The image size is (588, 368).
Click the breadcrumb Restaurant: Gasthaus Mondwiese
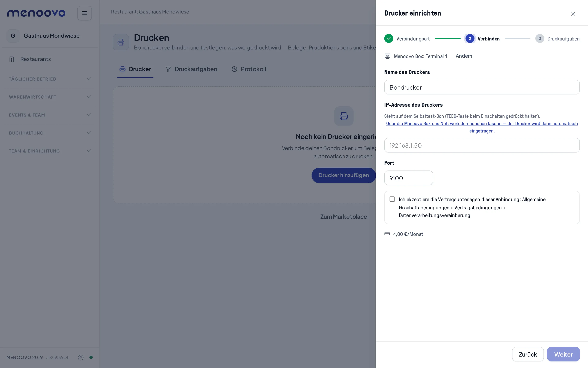click(x=150, y=12)
